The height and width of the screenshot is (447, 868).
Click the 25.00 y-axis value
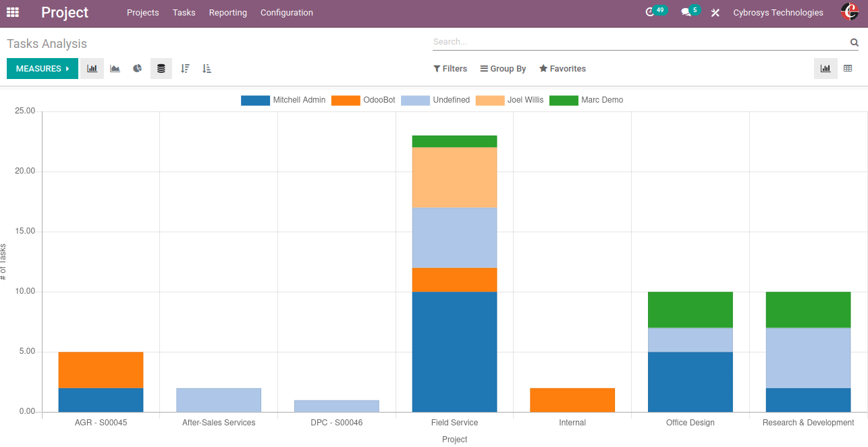click(x=25, y=111)
